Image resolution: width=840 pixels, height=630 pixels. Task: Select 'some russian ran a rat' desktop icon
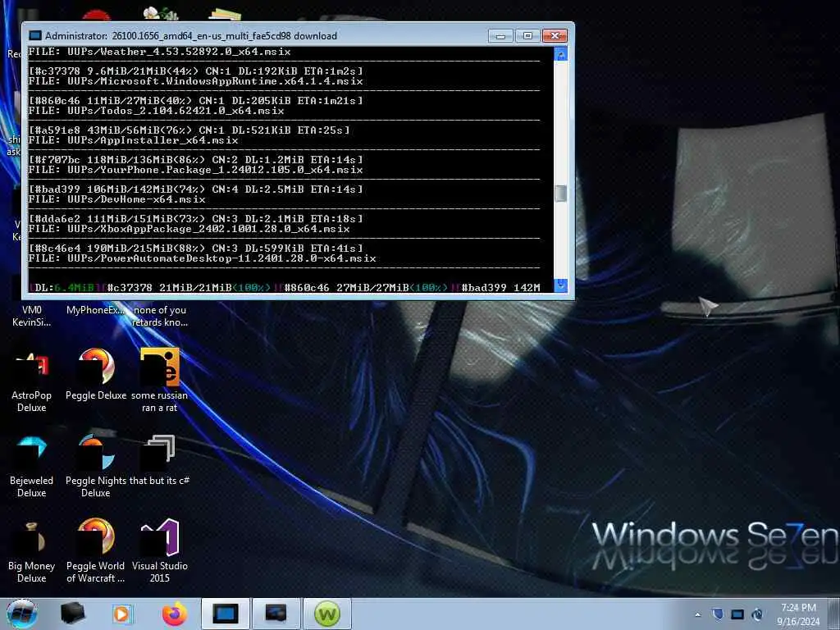[x=160, y=381]
